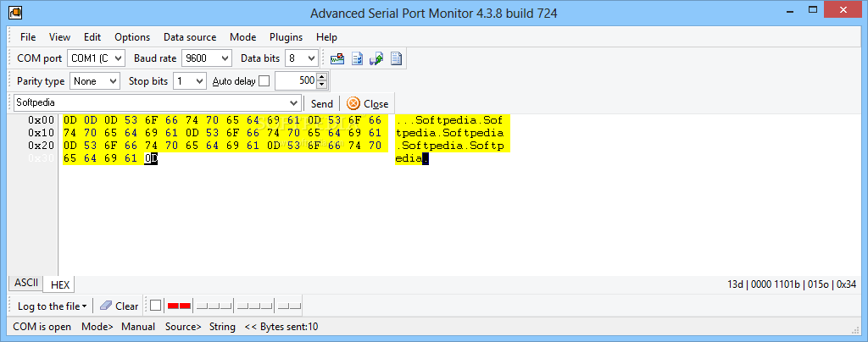Open the Plugins menu
868x342 pixels.
click(x=287, y=37)
